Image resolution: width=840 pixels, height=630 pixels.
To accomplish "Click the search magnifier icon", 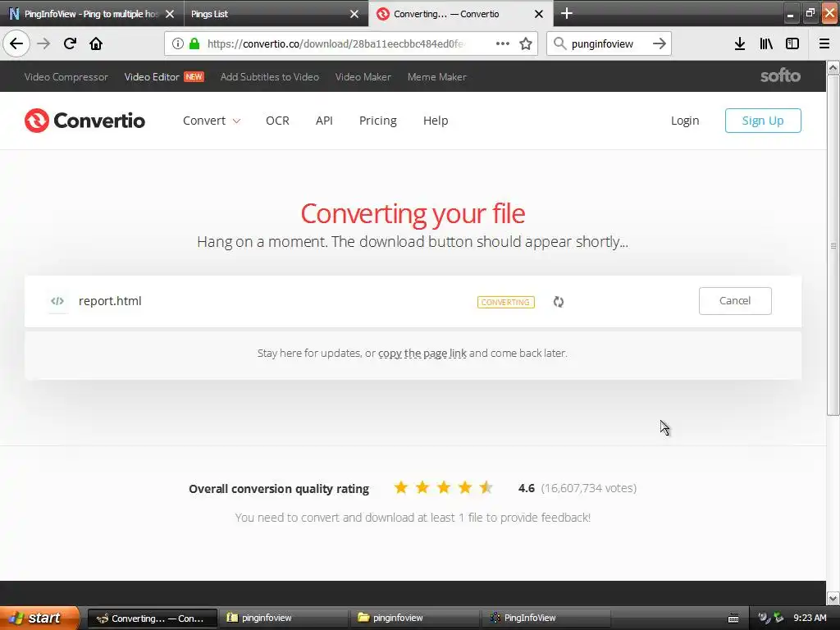I will (x=559, y=43).
